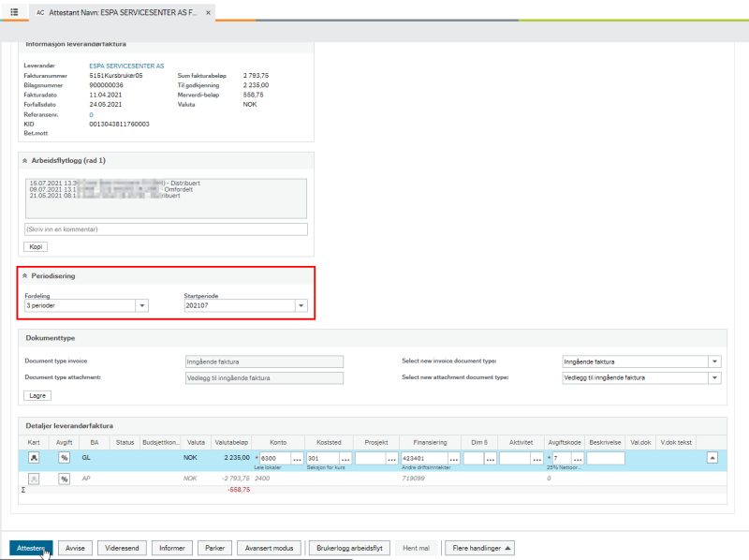Click the Hent mal button
This screenshot has width=749, height=560.
click(416, 548)
